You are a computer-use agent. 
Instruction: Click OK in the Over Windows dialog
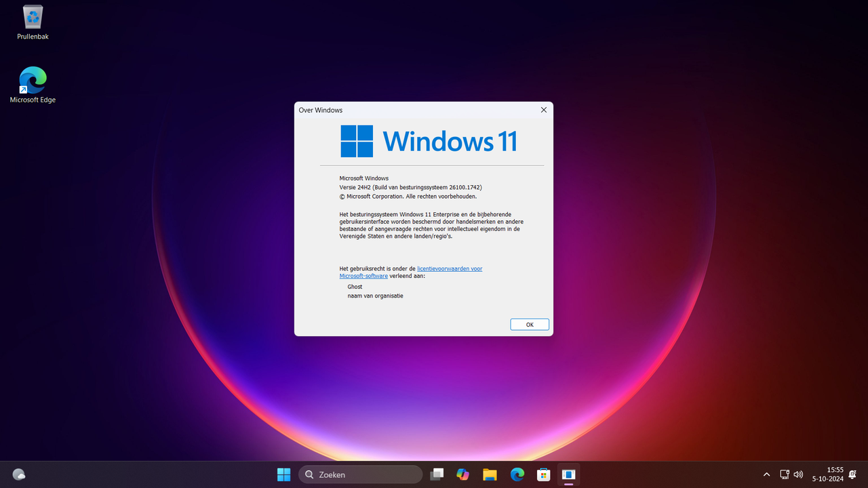click(x=530, y=325)
